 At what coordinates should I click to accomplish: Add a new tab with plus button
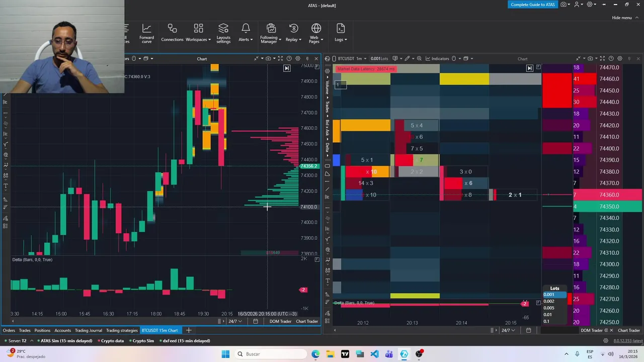[189, 330]
